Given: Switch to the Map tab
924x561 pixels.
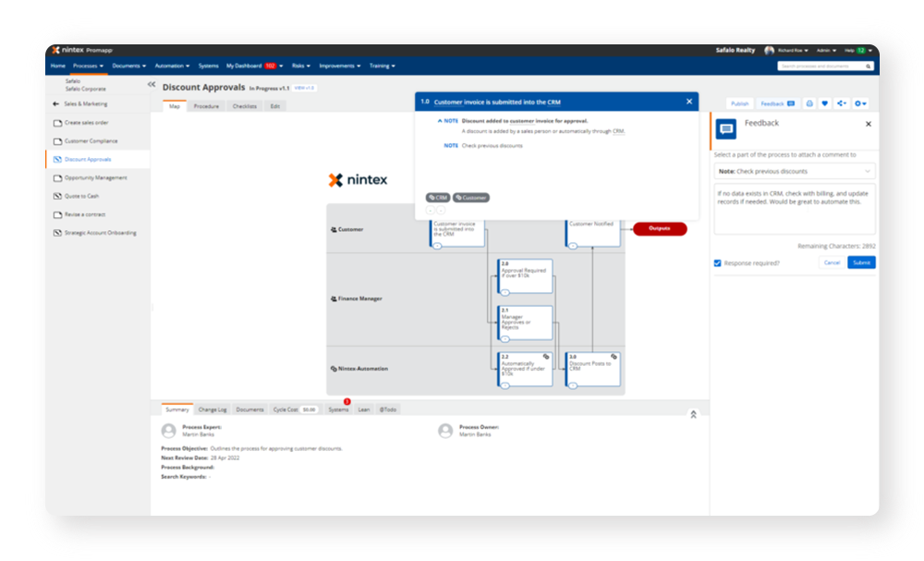Looking at the screenshot, I should coord(175,106).
